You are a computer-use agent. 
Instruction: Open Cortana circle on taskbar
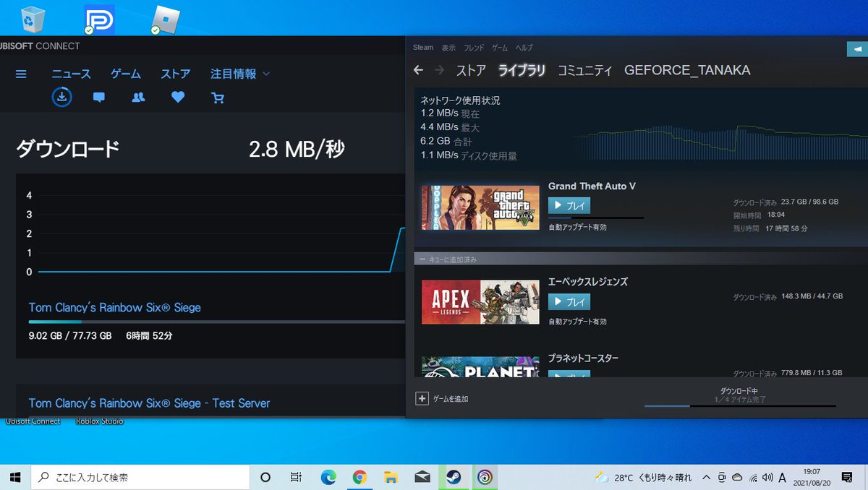(265, 477)
